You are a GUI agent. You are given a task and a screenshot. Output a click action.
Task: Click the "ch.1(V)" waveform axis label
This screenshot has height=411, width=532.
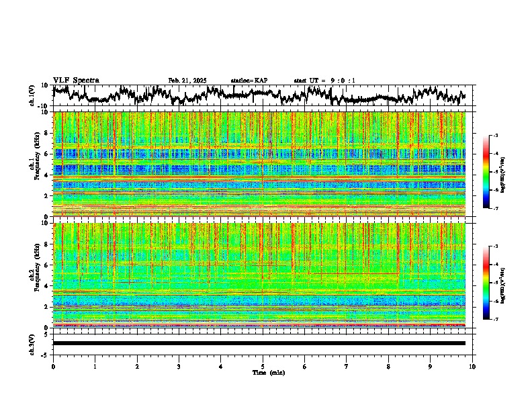click(x=32, y=95)
